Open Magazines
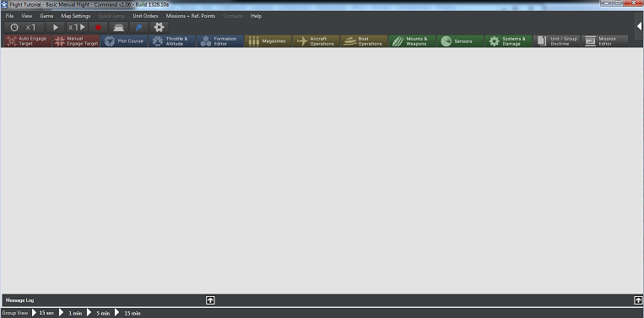This screenshot has height=318, width=644. coord(268,41)
